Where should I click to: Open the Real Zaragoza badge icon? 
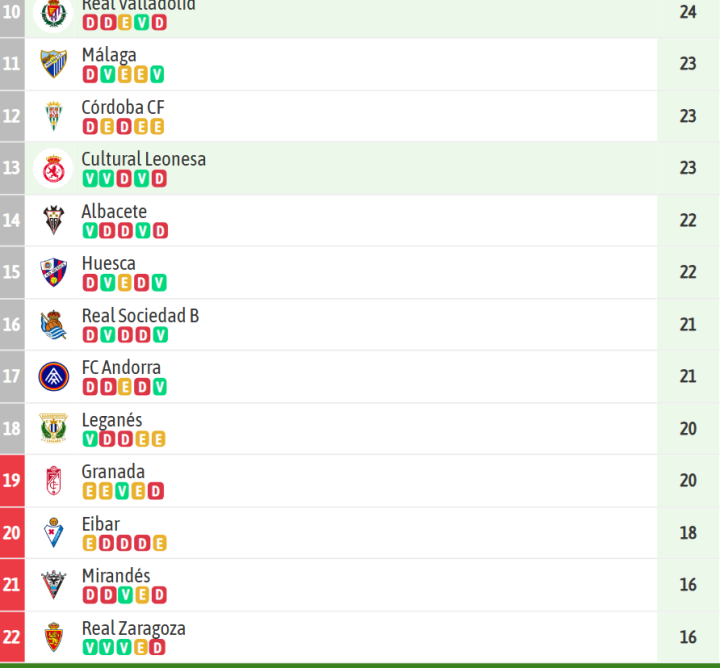53,636
